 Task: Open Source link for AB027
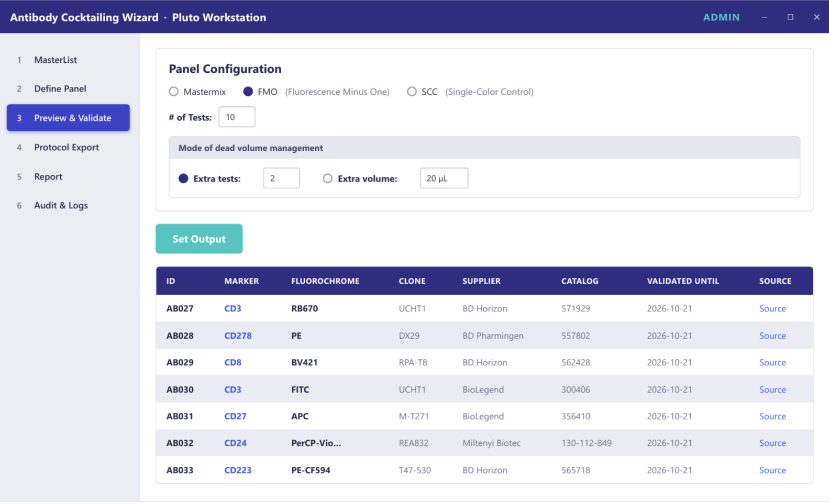pyautogui.click(x=772, y=308)
